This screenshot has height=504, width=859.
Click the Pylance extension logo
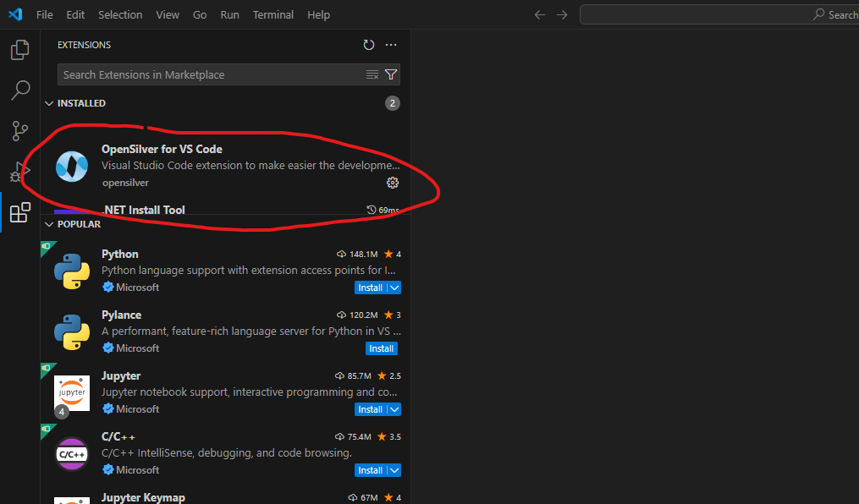pyautogui.click(x=72, y=332)
